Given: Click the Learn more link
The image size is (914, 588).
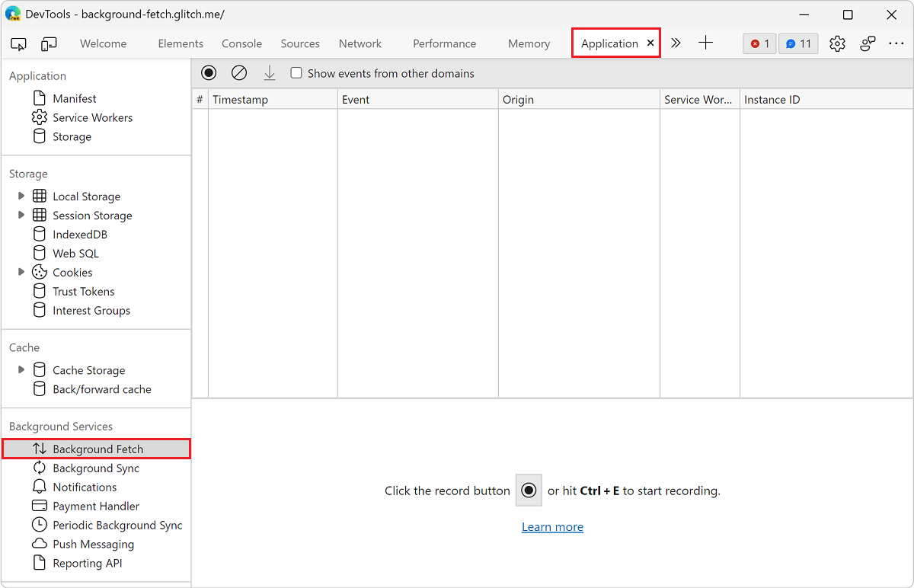Looking at the screenshot, I should [x=552, y=526].
